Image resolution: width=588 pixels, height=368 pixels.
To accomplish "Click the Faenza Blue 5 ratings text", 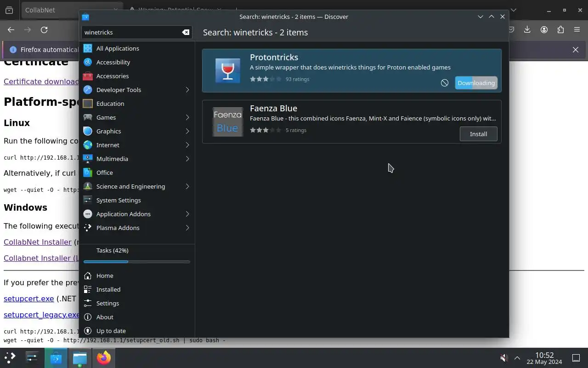I will click(x=296, y=130).
